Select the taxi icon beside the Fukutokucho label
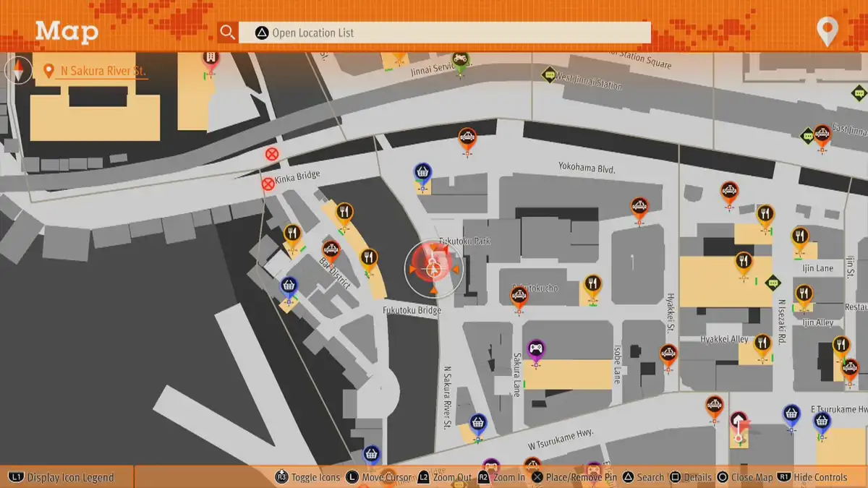This screenshot has height=488, width=868. (519, 296)
